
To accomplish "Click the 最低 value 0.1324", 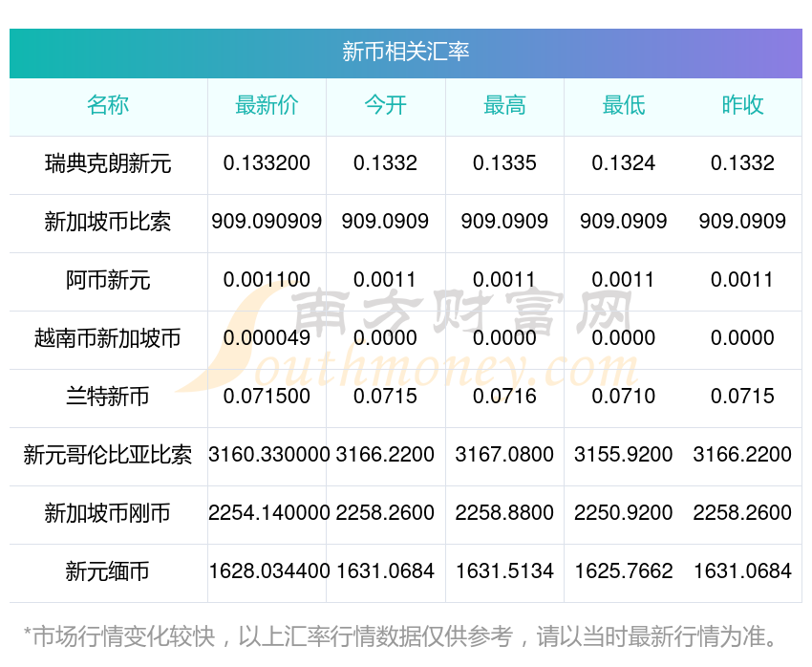I will pos(624,163).
